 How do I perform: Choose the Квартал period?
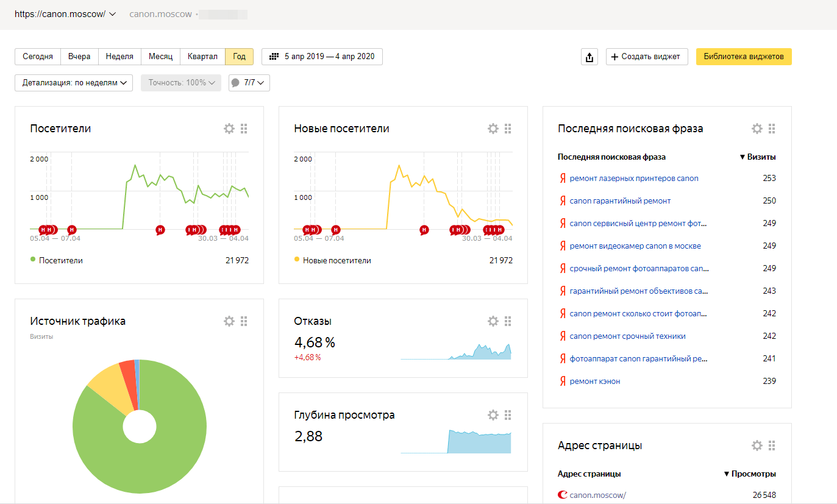(202, 57)
